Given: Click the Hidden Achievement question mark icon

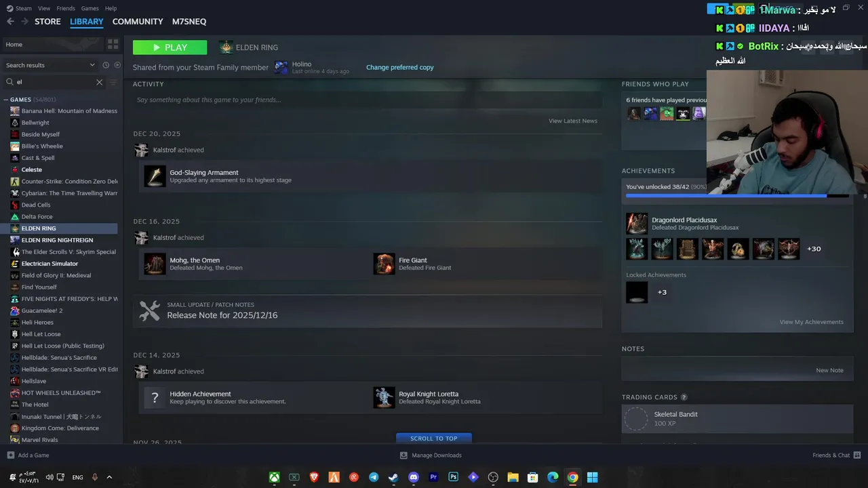Looking at the screenshot, I should click(155, 397).
